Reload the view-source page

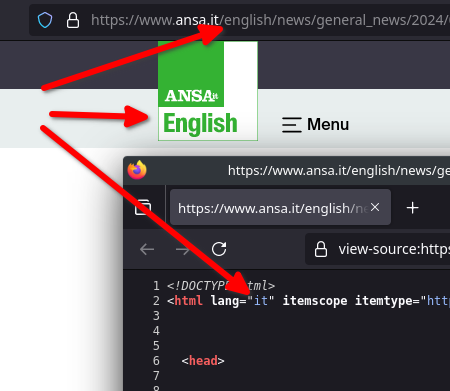219,249
